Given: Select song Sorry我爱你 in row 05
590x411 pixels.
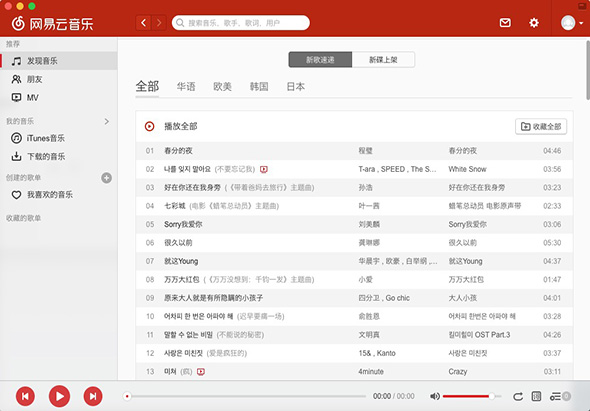Looking at the screenshot, I should (183, 225).
